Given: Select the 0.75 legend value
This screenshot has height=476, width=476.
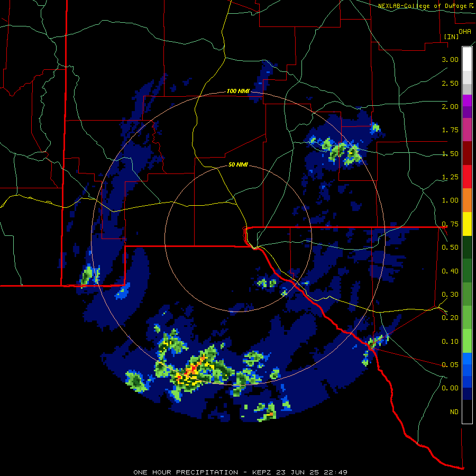Looking at the screenshot, I should (450, 224).
